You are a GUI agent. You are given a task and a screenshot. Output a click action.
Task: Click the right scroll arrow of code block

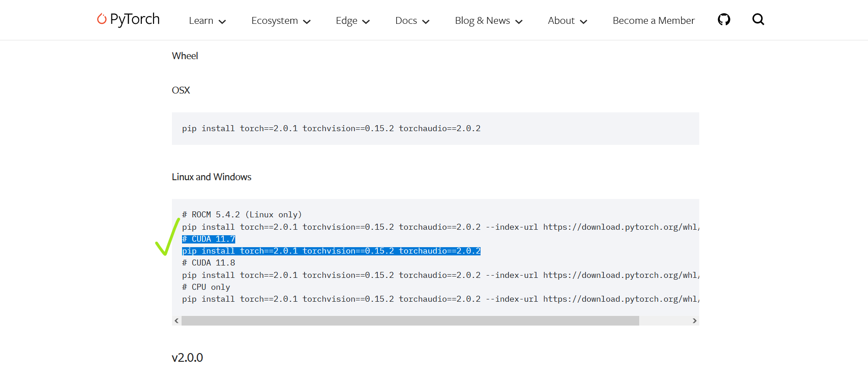(x=694, y=321)
